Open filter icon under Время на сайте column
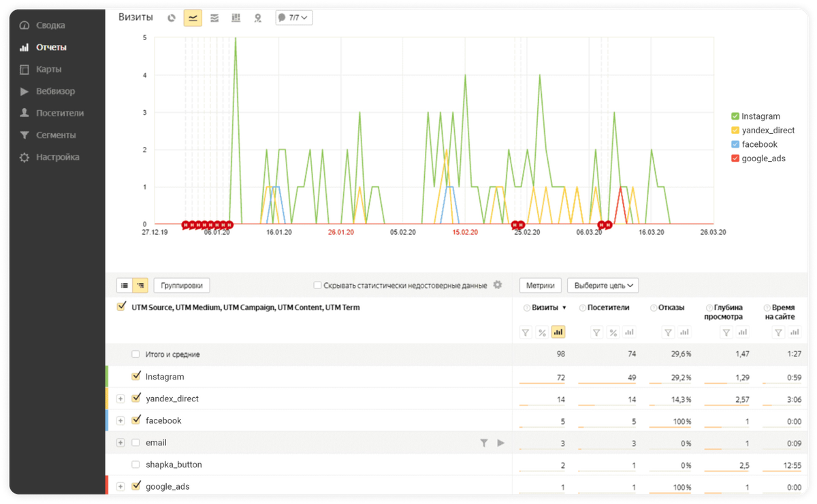Image resolution: width=817 pixels, height=504 pixels. 778,333
